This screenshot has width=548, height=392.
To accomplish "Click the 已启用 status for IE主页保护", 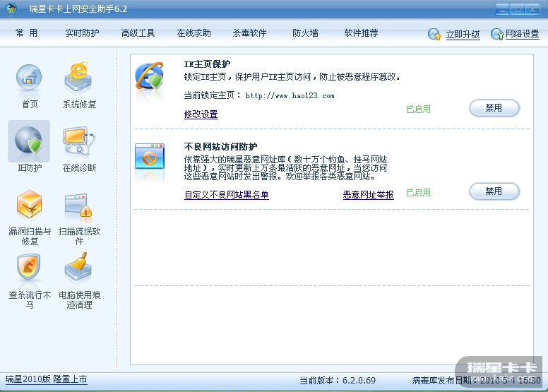I will [418, 109].
